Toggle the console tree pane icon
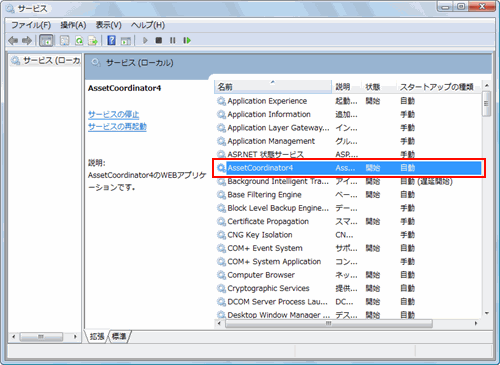 tap(46, 41)
